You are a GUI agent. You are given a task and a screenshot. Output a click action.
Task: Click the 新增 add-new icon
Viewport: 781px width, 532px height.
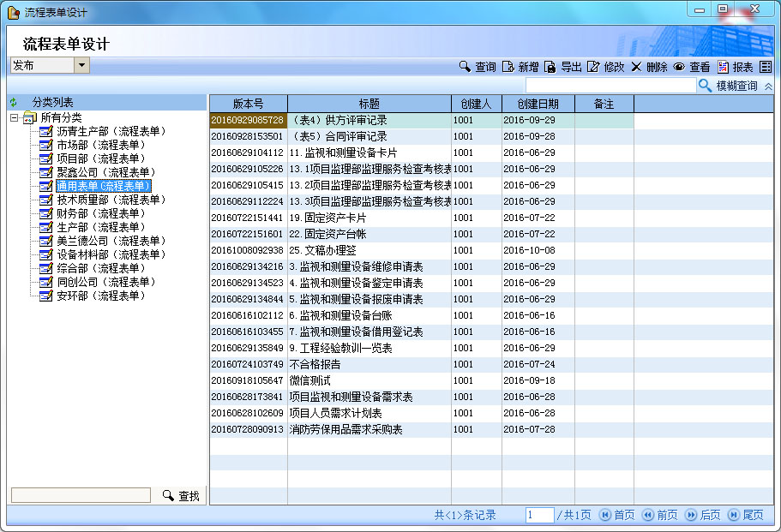tap(508, 67)
